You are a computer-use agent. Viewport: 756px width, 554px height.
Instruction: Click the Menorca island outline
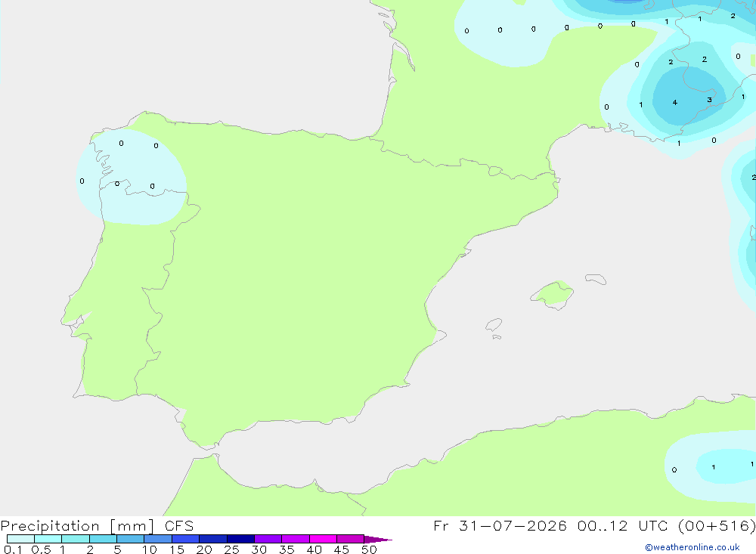click(596, 279)
